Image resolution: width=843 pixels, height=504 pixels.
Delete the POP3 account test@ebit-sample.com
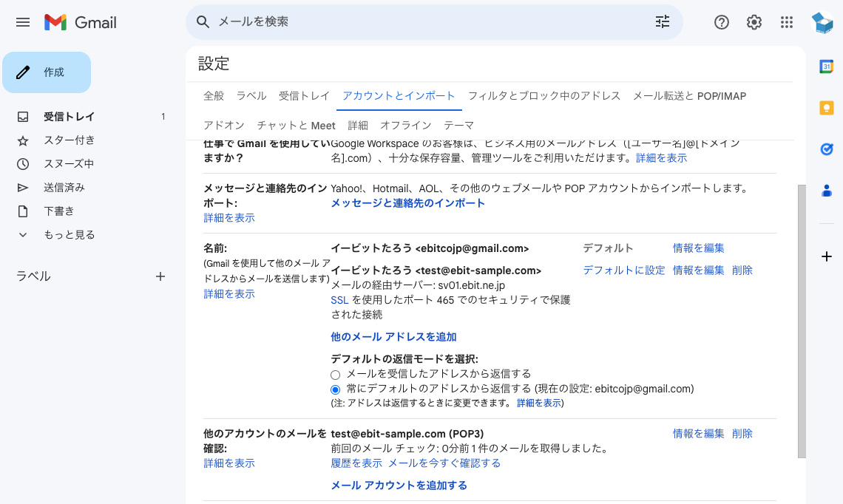click(742, 434)
